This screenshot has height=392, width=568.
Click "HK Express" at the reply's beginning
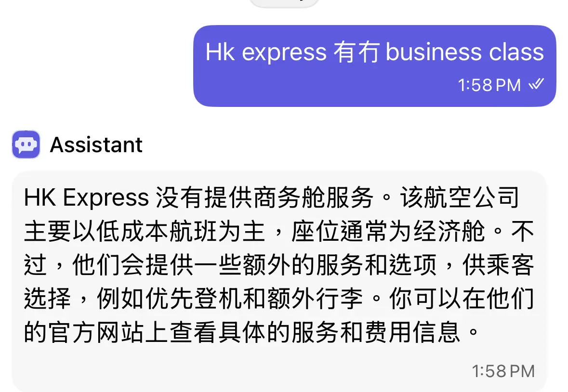click(x=86, y=198)
